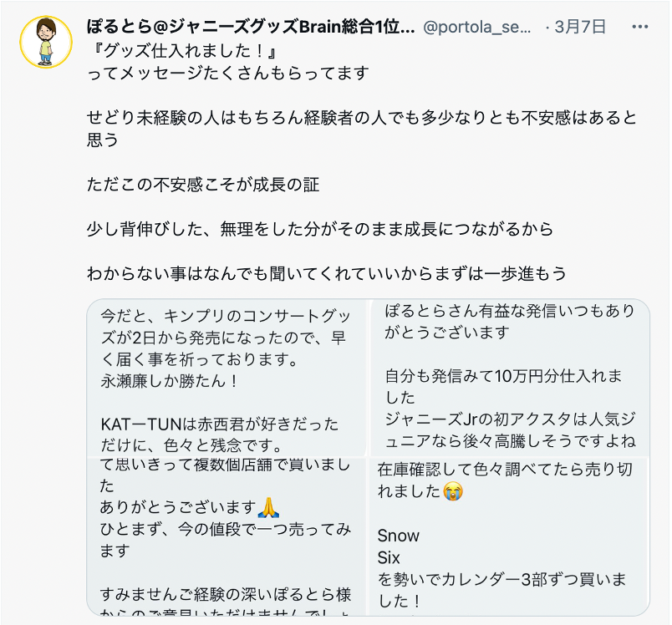The image size is (672, 625).
Task: Click the 少し背伸びした sentence
Action: [x=320, y=227]
